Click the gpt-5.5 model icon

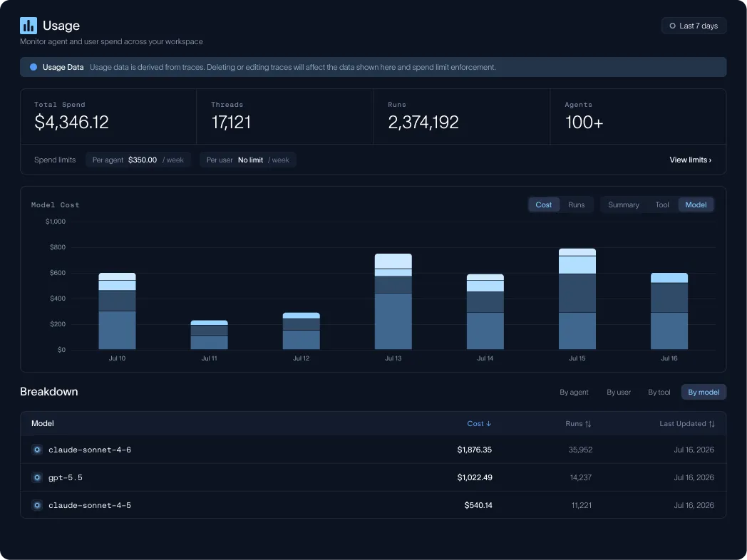point(37,477)
